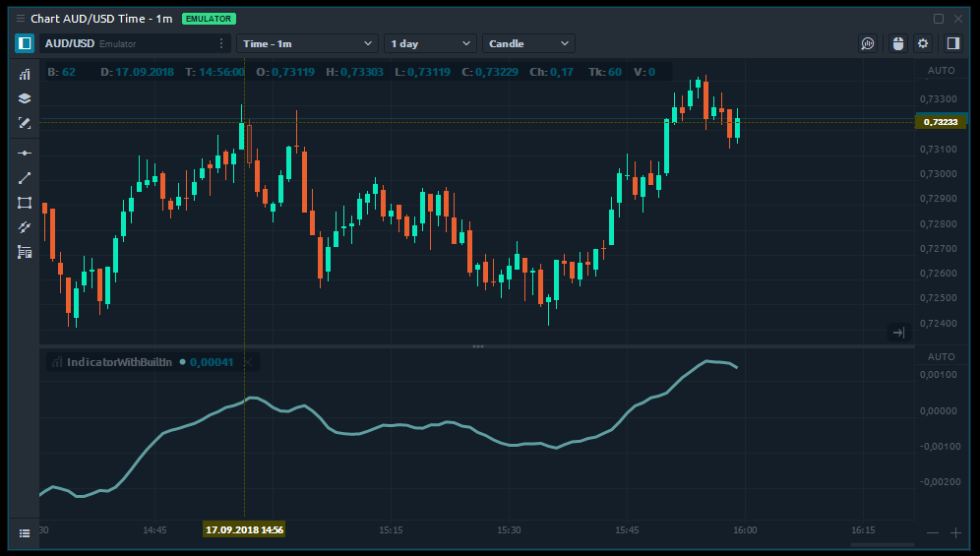980x556 pixels.
Task: Open the Candle chart style dropdown
Action: pos(528,43)
